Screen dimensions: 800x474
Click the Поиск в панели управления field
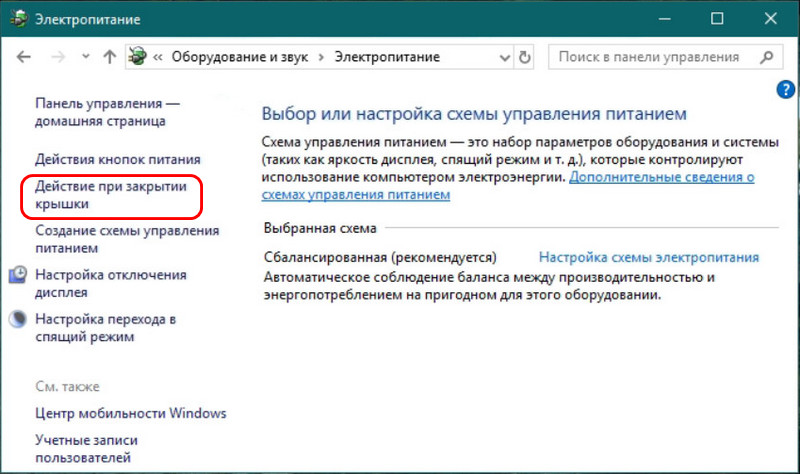(653, 57)
